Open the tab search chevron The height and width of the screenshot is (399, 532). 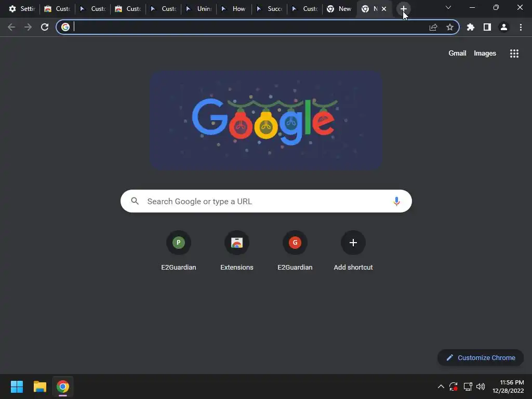click(448, 7)
